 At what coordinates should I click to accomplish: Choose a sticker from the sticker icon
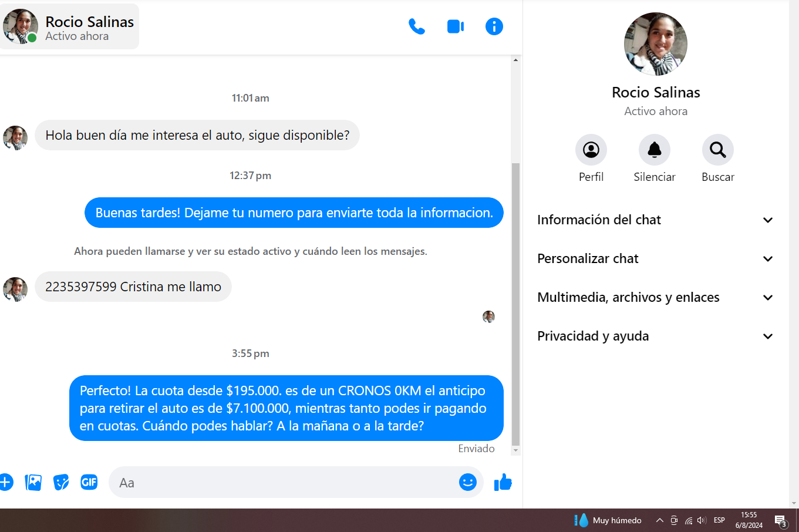[x=61, y=482]
